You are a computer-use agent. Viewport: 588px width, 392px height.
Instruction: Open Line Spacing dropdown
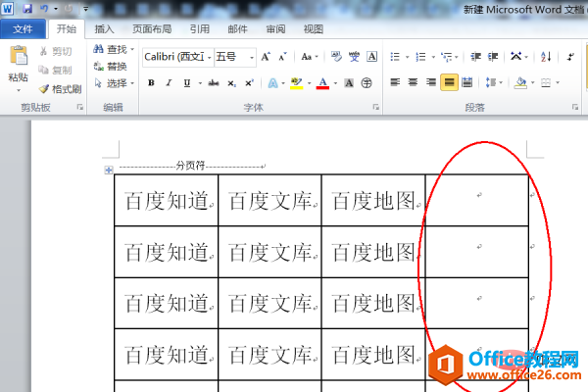pyautogui.click(x=494, y=82)
